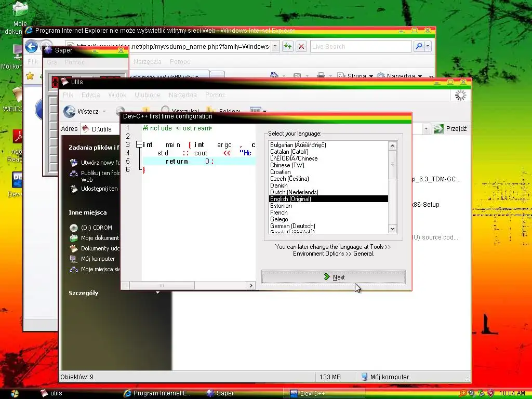
Task: Open Internet Explorer address bar dropdown
Action: pos(275,46)
